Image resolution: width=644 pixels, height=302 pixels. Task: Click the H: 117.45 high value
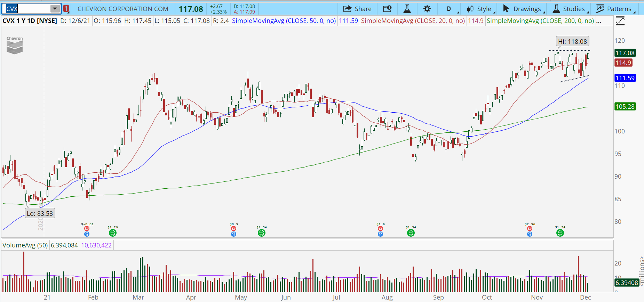click(x=138, y=21)
